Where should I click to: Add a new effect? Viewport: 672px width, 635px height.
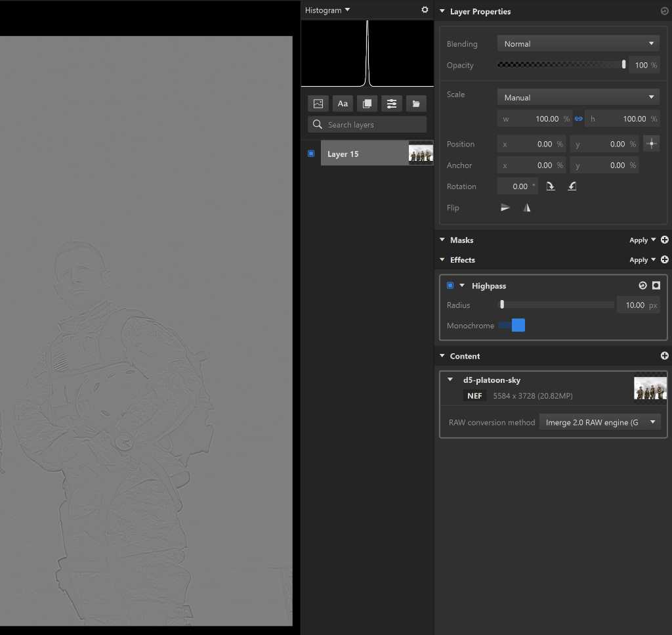tap(664, 259)
